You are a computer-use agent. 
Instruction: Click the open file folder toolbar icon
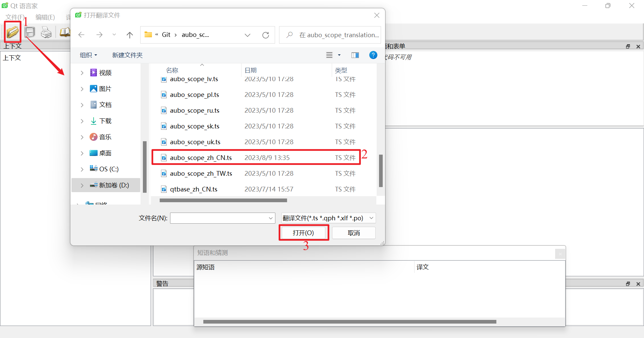click(13, 32)
